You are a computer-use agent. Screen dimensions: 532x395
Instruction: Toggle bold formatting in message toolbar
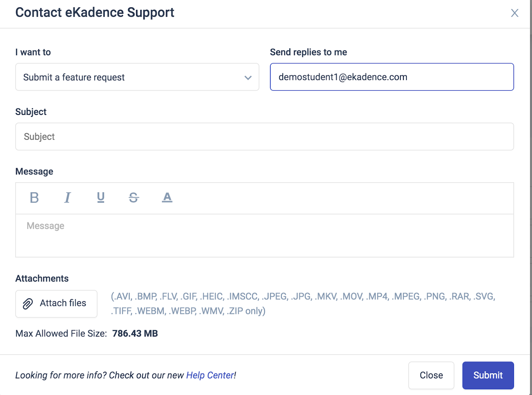tap(34, 198)
